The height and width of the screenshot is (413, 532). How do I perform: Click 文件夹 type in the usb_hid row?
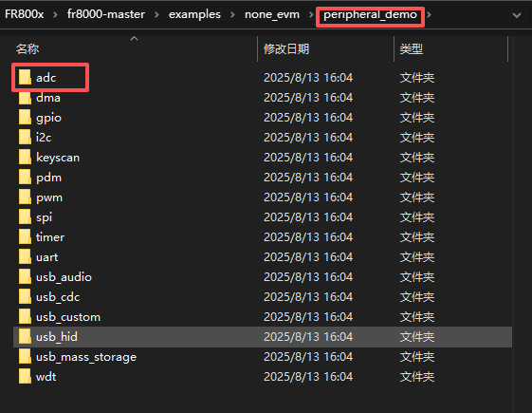point(417,337)
